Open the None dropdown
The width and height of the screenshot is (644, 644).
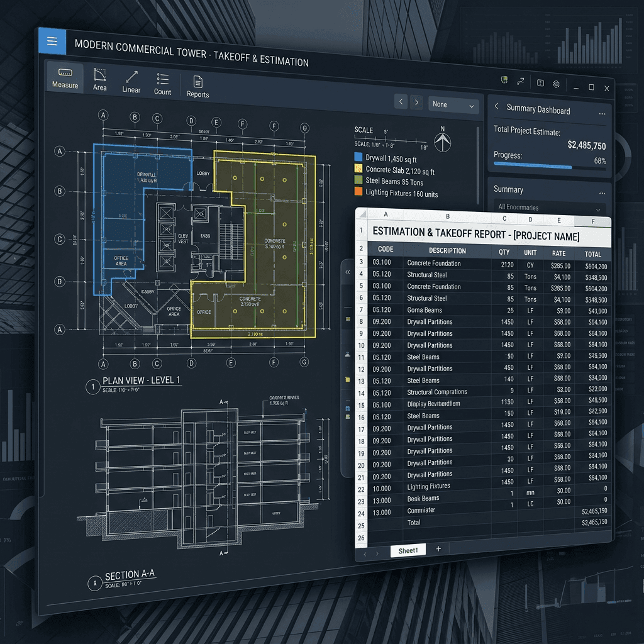[453, 105]
